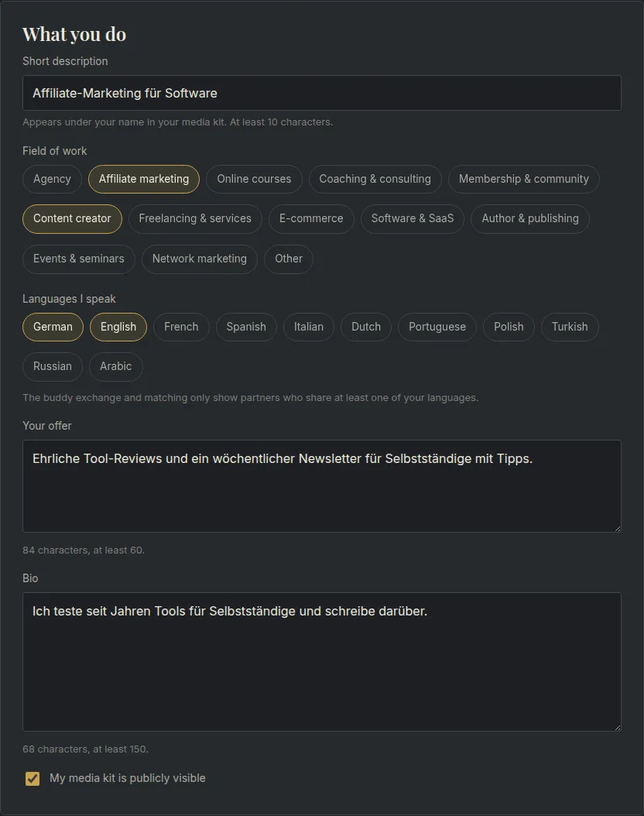The height and width of the screenshot is (816, 644).
Task: Click inside the Bio text area
Action: 322,662
